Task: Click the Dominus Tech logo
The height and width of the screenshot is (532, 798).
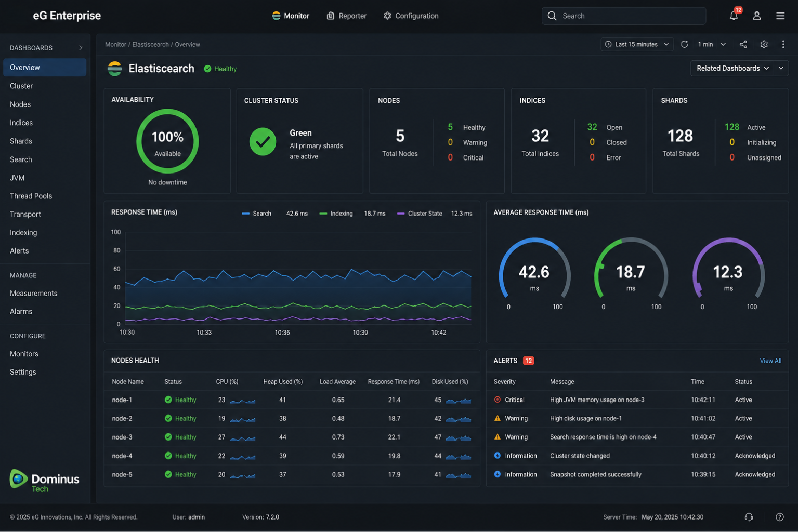Action: 44,480
